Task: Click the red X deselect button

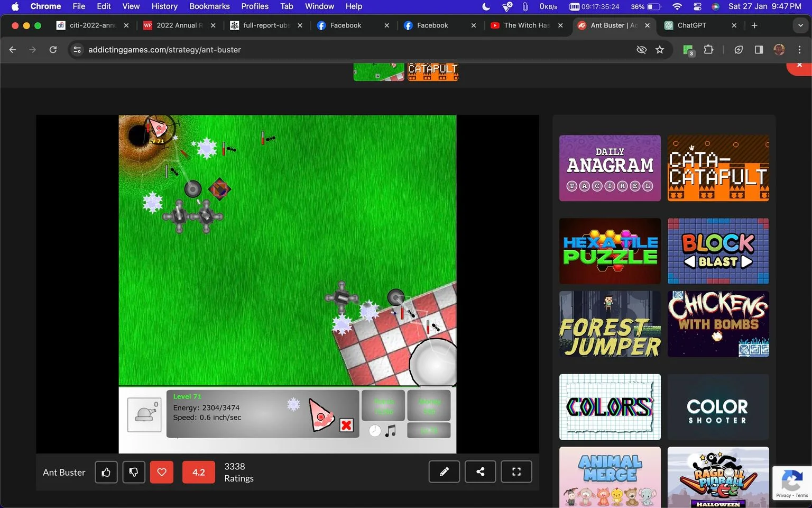Action: [x=346, y=425]
